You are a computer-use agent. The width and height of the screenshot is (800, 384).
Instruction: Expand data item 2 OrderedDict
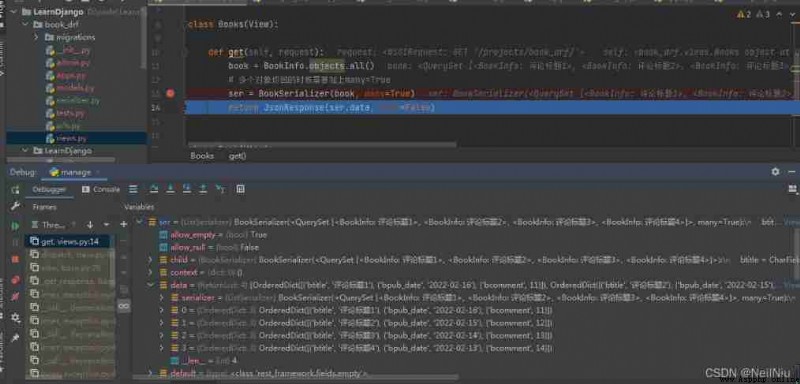click(x=161, y=336)
